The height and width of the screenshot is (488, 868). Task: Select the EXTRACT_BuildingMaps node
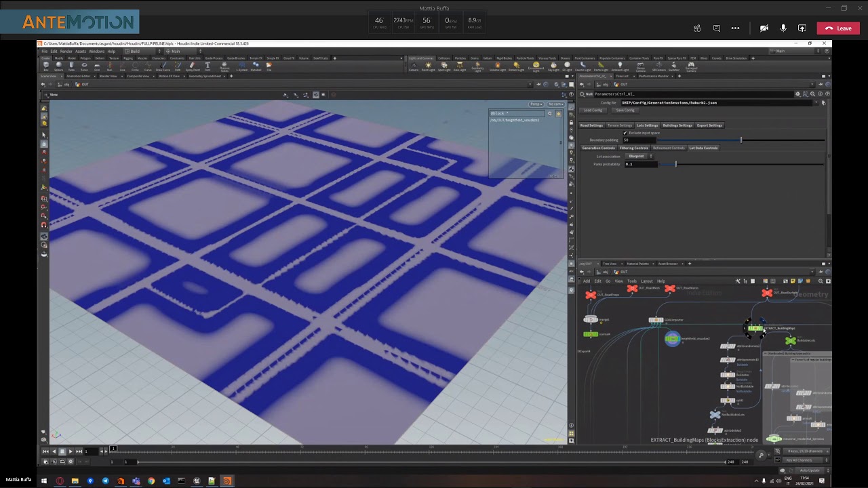pos(755,328)
